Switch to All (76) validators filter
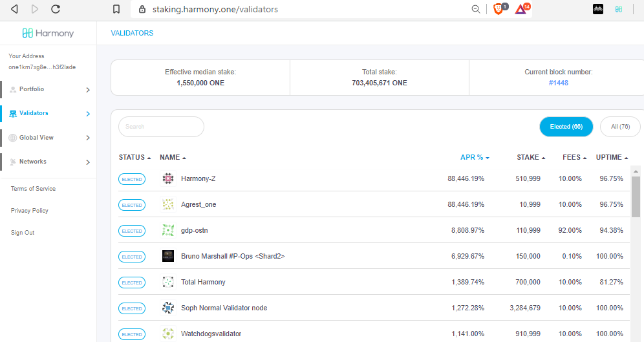 (620, 127)
